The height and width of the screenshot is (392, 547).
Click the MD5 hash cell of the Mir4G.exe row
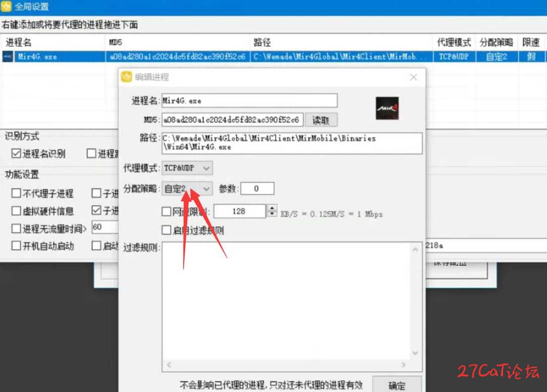178,57
